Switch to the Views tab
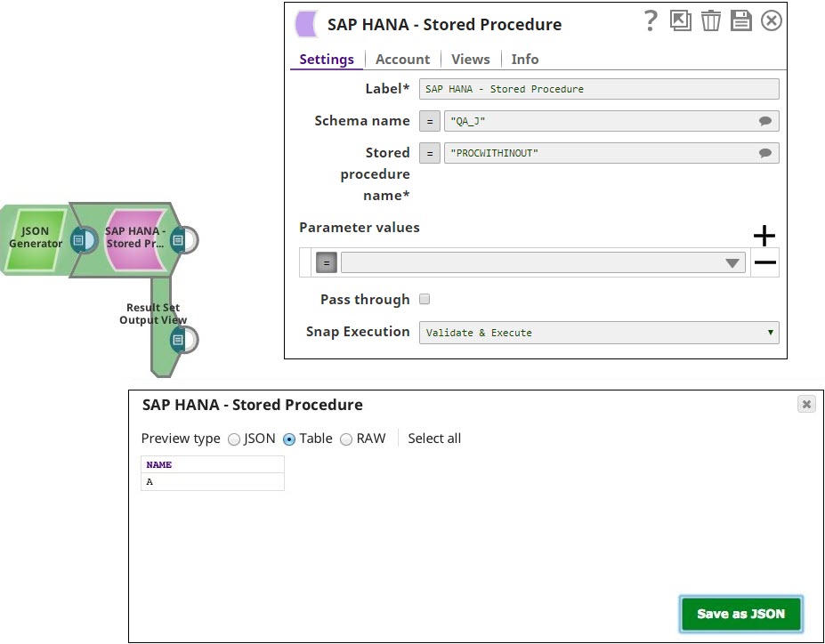Viewport: 825px width, 644px height. click(471, 60)
